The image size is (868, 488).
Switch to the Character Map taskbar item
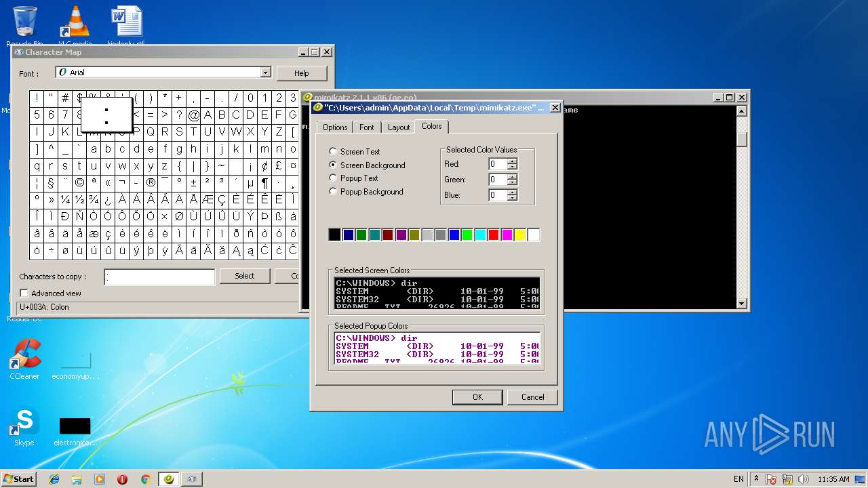coord(192,479)
